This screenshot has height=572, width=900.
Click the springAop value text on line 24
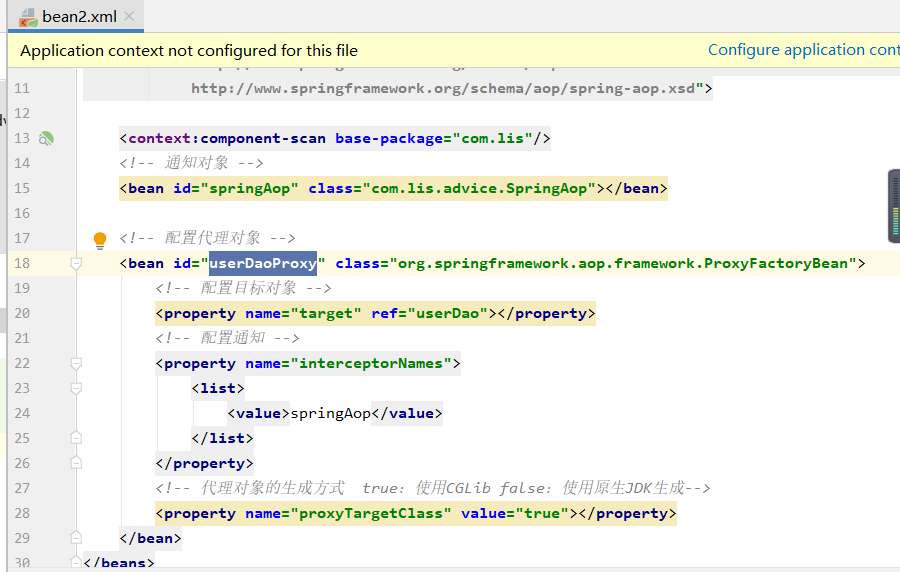click(x=331, y=413)
